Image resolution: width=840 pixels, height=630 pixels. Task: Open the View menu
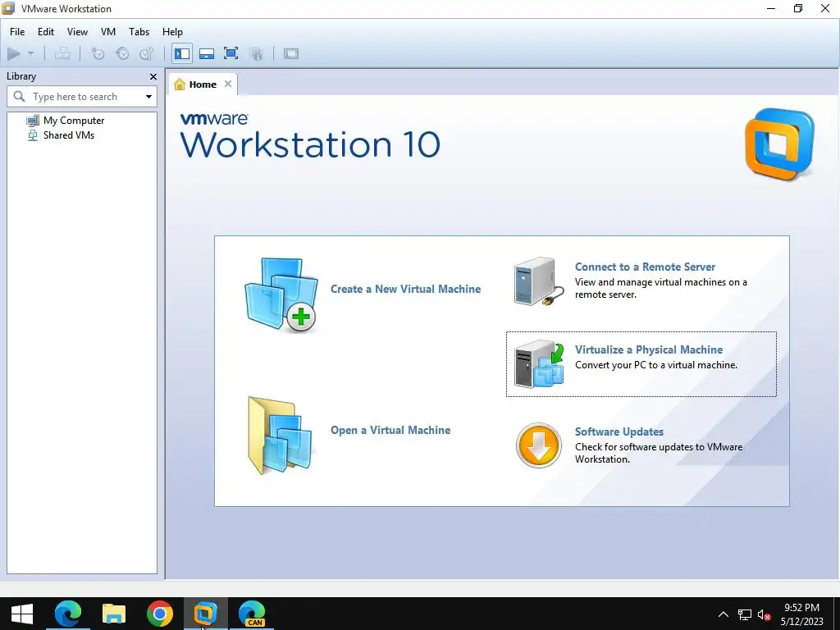click(77, 32)
